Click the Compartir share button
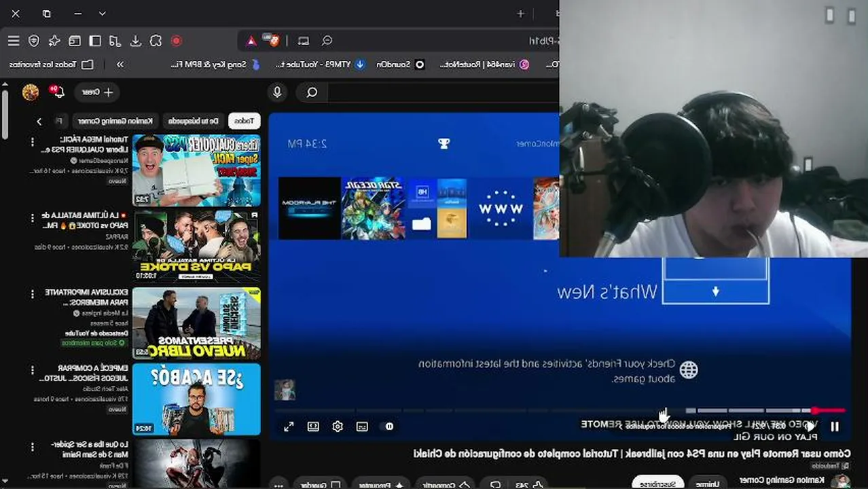This screenshot has height=489, width=868. coord(445,485)
